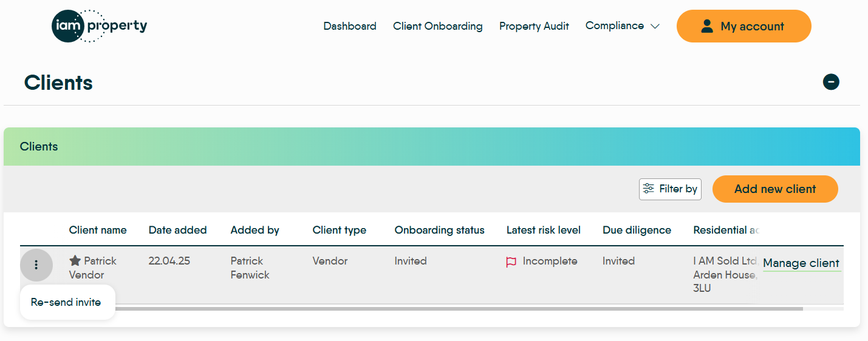The image size is (868, 341).
Task: Select Re-send invite from popup menu
Action: (66, 302)
